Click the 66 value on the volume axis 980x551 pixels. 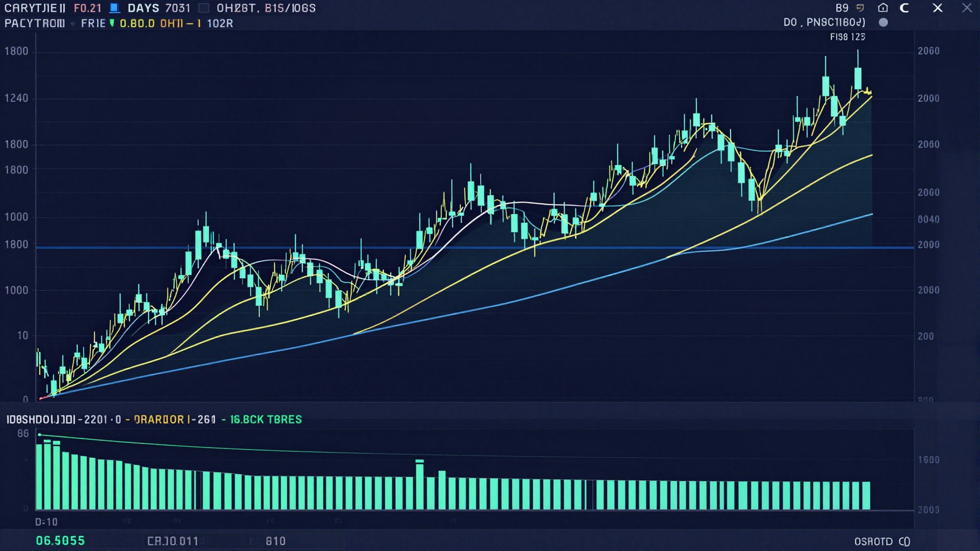pos(23,434)
